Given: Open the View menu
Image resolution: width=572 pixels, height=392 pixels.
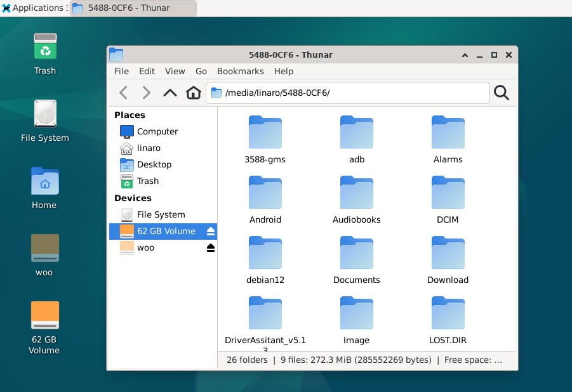Looking at the screenshot, I should point(175,71).
